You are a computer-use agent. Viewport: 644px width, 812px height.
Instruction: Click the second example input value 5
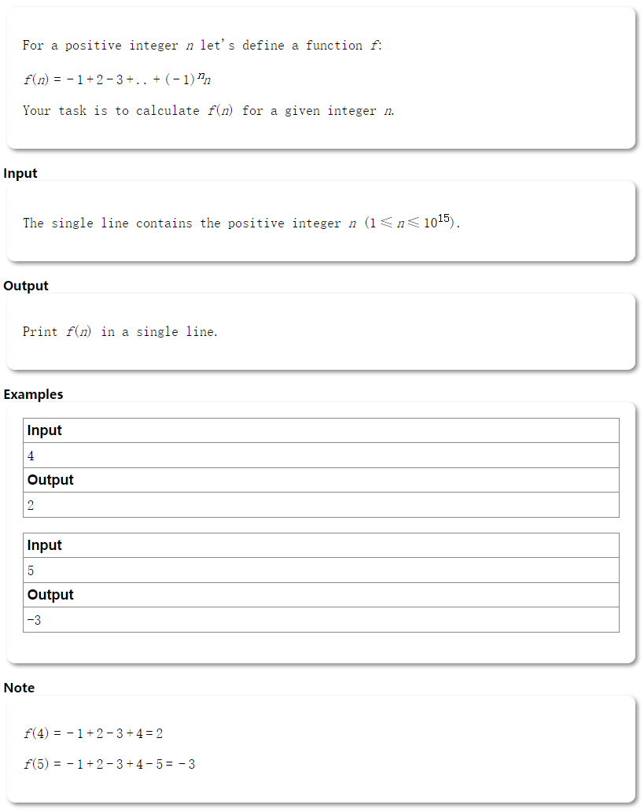tap(321, 570)
